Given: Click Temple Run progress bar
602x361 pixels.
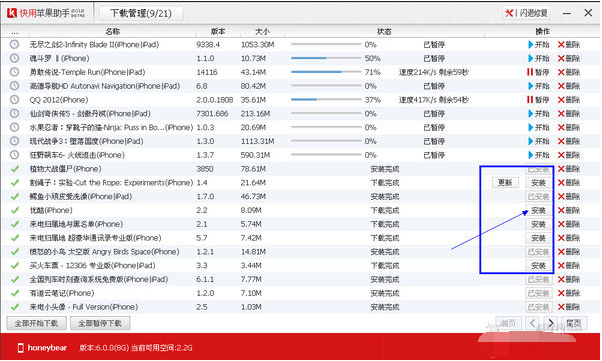Looking at the screenshot, I should (326, 72).
